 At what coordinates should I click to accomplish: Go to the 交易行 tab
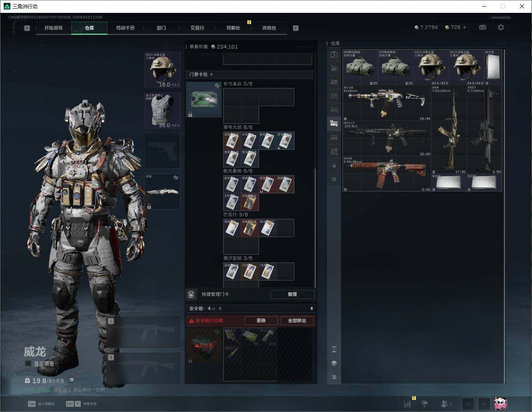[197, 28]
